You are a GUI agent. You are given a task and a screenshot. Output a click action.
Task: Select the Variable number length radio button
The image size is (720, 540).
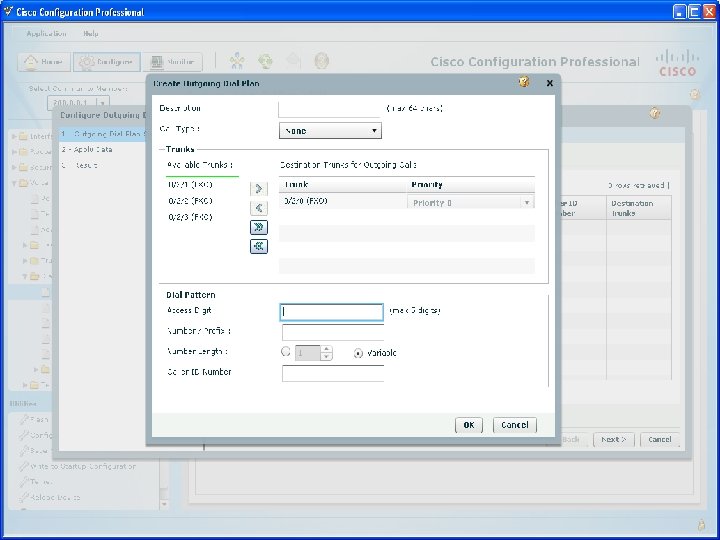click(358, 353)
